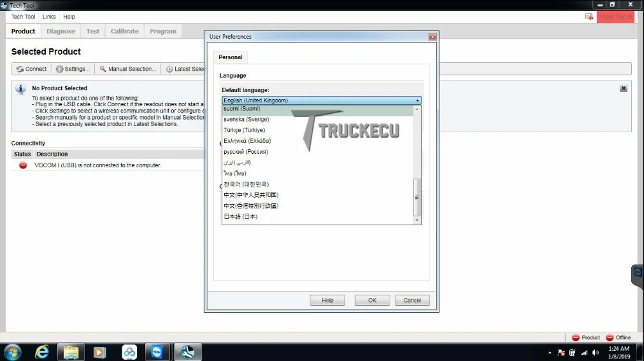Image resolution: width=644 pixels, height=361 pixels.
Task: Choose 한국어 (대한민국) language
Action: (x=317, y=184)
